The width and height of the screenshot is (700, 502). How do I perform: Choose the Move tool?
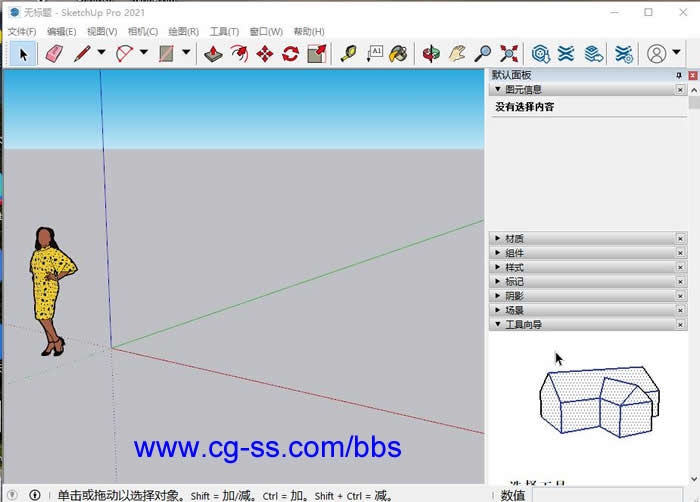[265, 53]
